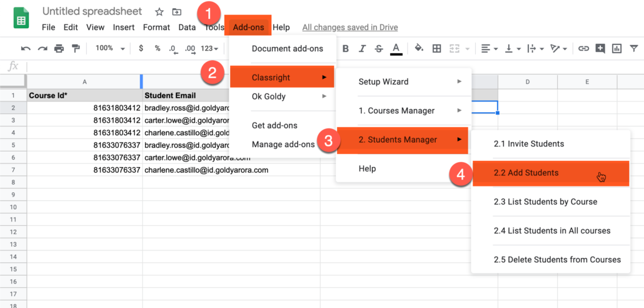Toggle strikethrough formatting
Image resolution: width=644 pixels, height=308 pixels.
tap(379, 49)
